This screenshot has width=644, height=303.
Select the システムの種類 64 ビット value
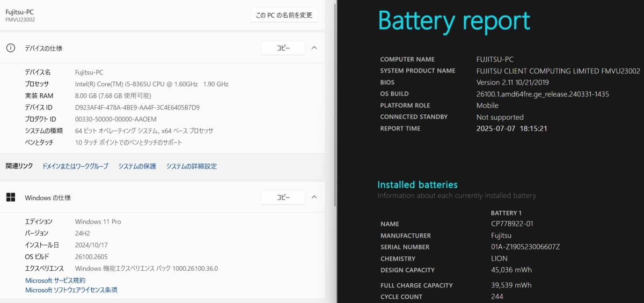[144, 131]
